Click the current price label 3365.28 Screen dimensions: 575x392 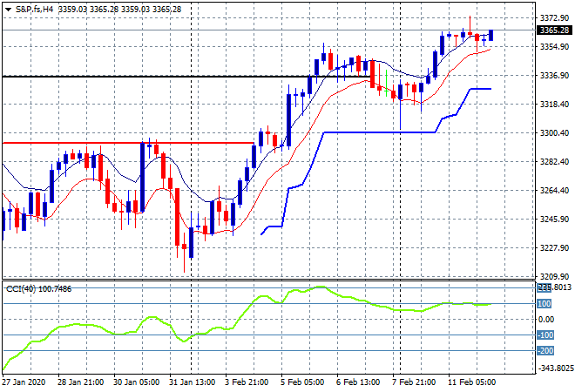tap(554, 30)
